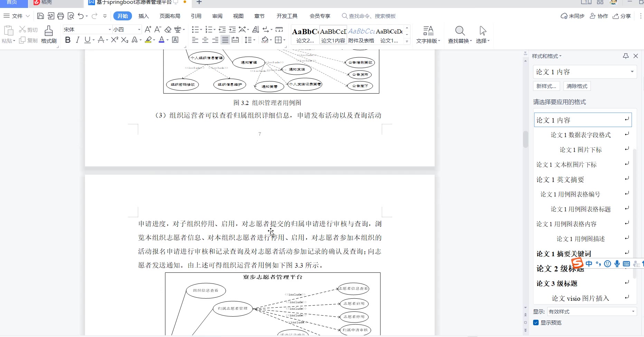Click the bulleted list icon
Image resolution: width=644 pixels, height=337 pixels.
195,30
